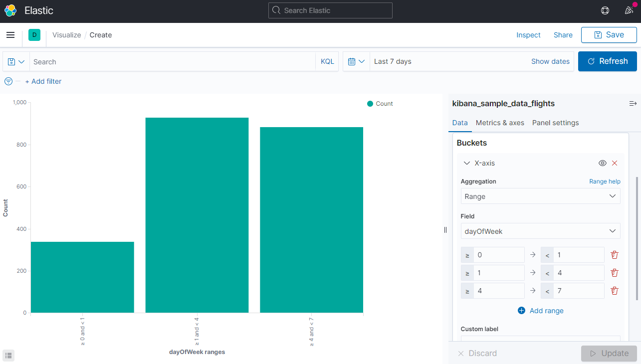This screenshot has height=364, width=641.
Task: Click the ≥ 0 and < 1 bar
Action: point(82,277)
